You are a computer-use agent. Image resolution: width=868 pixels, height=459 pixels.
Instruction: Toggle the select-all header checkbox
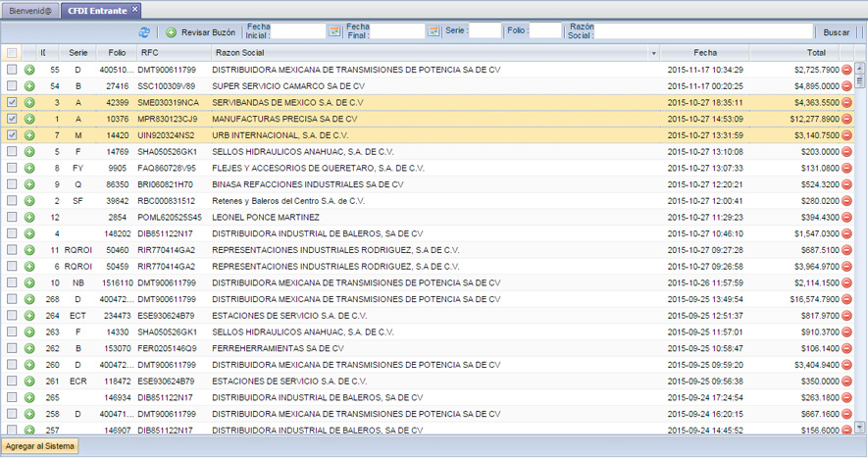coord(12,53)
